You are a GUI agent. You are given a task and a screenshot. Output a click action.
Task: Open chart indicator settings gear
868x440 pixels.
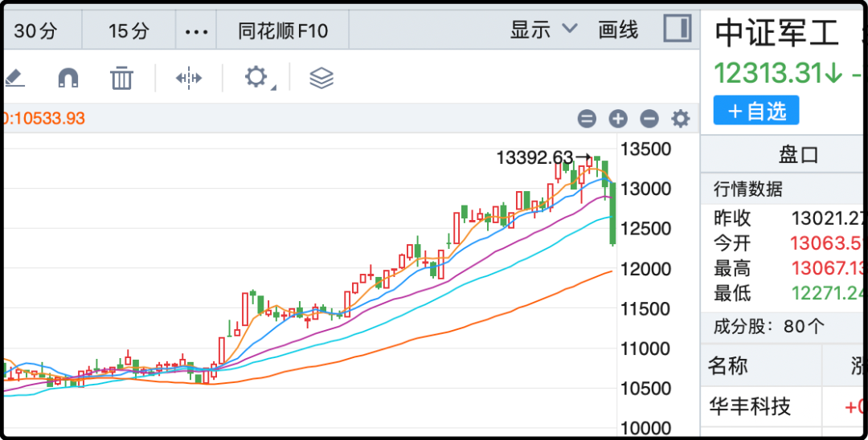pyautogui.click(x=681, y=119)
